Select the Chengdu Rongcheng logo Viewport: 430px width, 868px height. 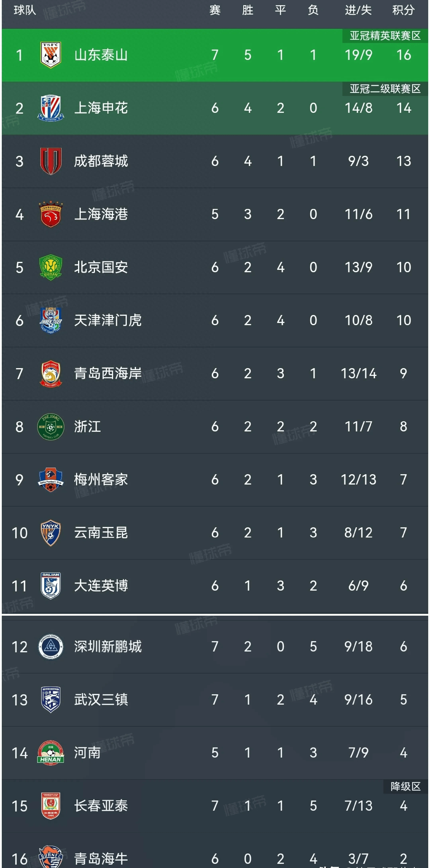click(x=51, y=161)
